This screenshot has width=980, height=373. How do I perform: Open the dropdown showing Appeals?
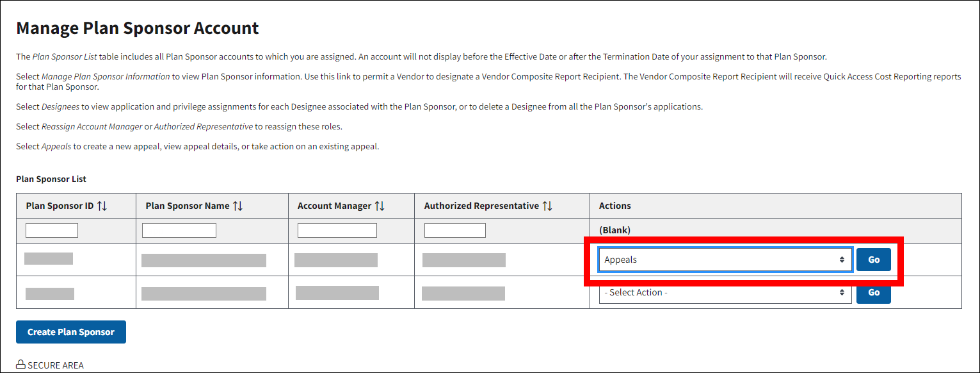pyautogui.click(x=725, y=260)
